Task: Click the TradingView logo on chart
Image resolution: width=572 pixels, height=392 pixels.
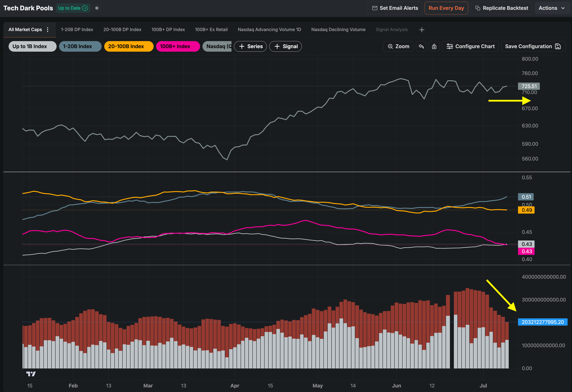Action: 31,374
